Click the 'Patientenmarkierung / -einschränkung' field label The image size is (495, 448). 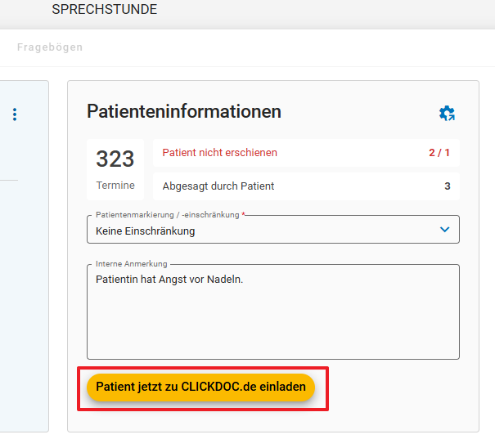point(167,215)
